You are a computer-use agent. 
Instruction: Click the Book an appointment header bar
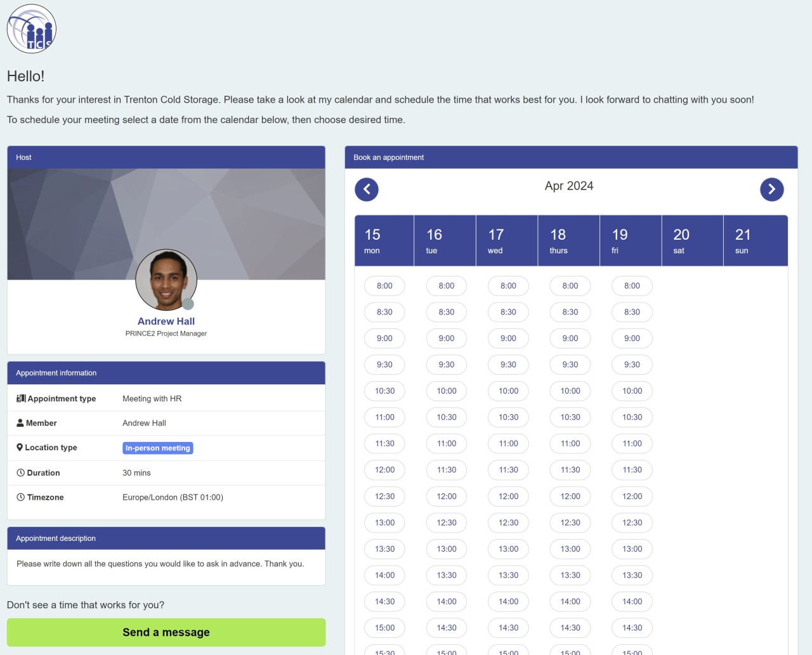pos(571,157)
